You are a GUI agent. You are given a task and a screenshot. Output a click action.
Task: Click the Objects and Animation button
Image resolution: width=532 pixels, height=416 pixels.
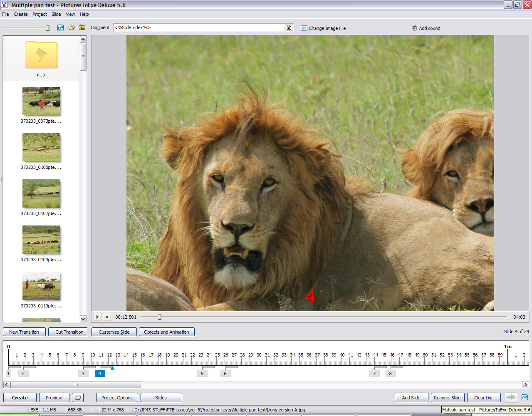pyautogui.click(x=166, y=332)
